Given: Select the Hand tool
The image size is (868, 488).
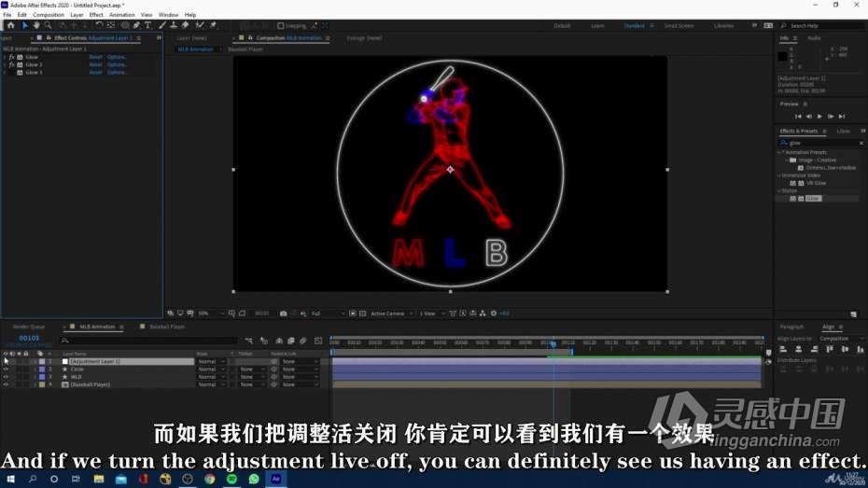Looking at the screenshot, I should click(x=36, y=25).
